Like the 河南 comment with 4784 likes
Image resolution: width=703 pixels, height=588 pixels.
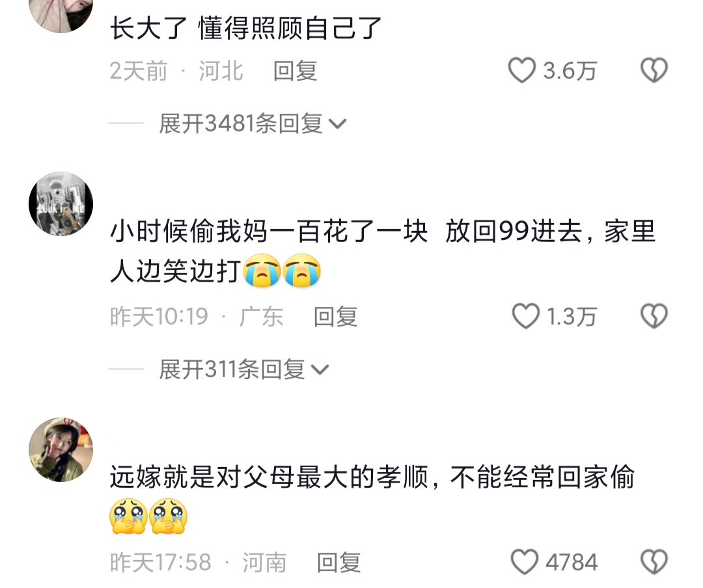pyautogui.click(x=524, y=561)
